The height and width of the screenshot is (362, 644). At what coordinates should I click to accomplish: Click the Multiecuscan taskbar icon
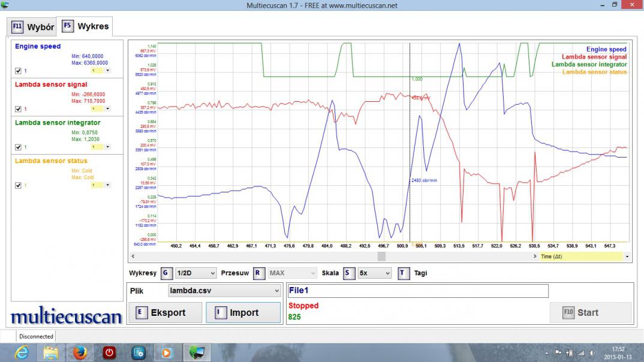(x=197, y=352)
